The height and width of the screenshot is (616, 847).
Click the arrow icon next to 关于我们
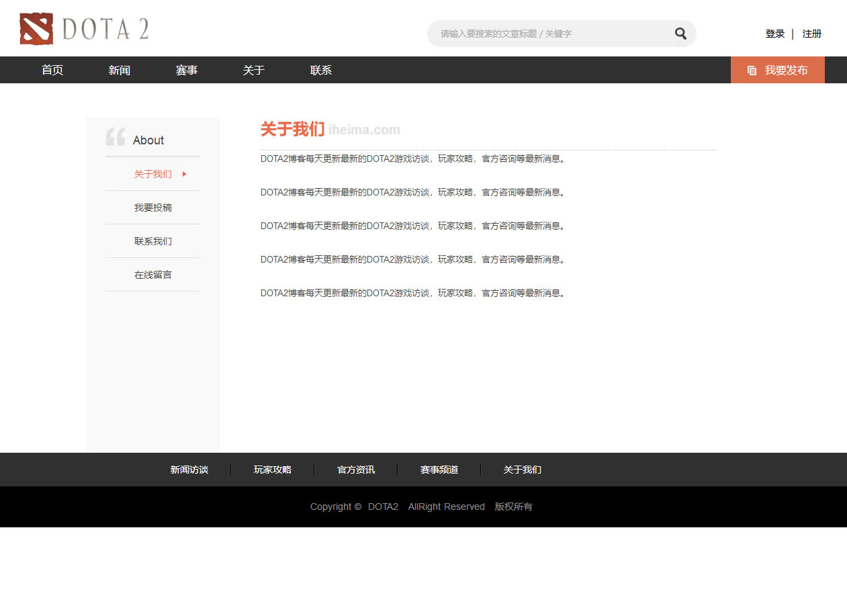pyautogui.click(x=185, y=174)
